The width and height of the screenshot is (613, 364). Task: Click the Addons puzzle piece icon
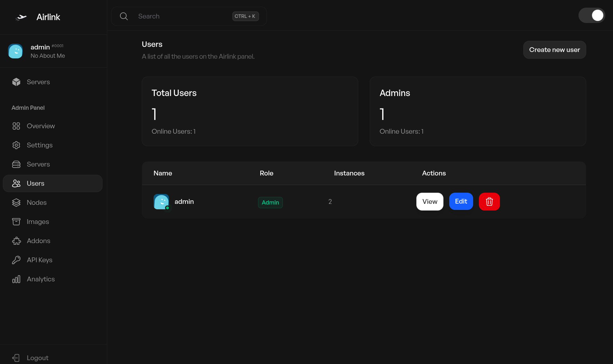click(x=16, y=241)
